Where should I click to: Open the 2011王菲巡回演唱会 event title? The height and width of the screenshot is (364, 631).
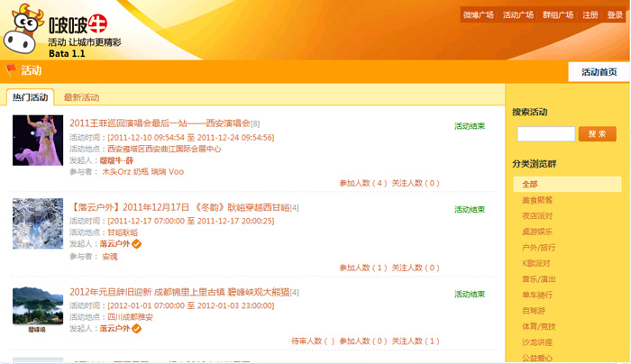pyautogui.click(x=160, y=123)
